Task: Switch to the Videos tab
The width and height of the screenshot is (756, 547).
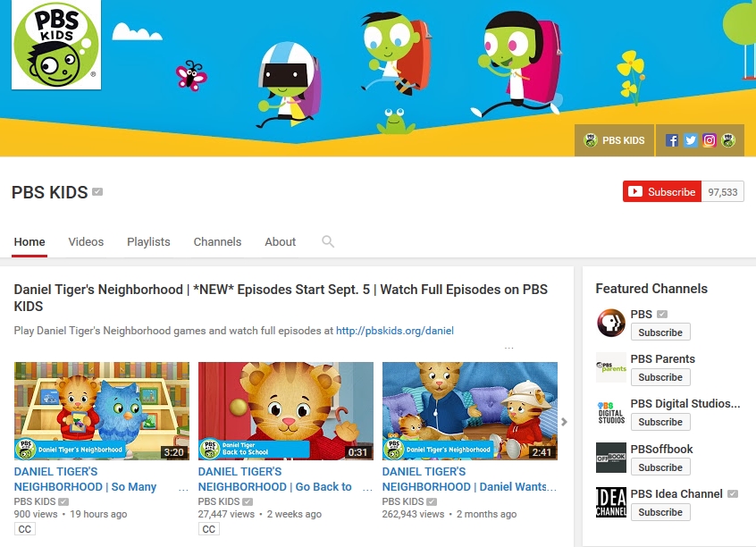Action: pos(86,241)
